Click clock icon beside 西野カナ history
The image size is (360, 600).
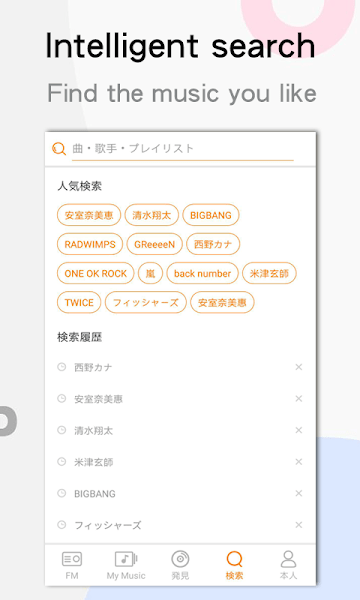(x=62, y=367)
